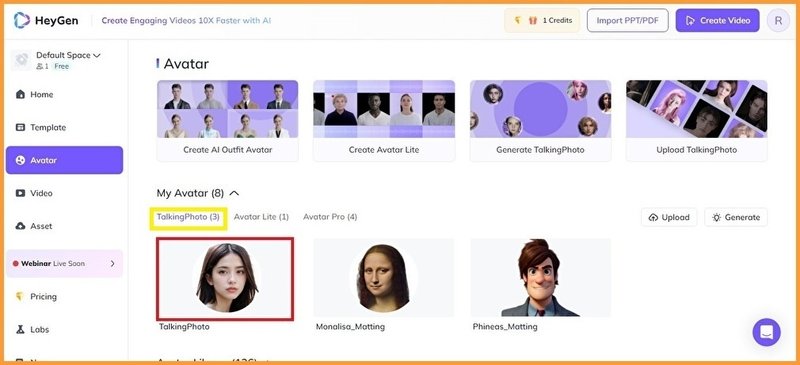This screenshot has width=800, height=365.
Task: Click the Free plan badge
Action: tap(61, 66)
